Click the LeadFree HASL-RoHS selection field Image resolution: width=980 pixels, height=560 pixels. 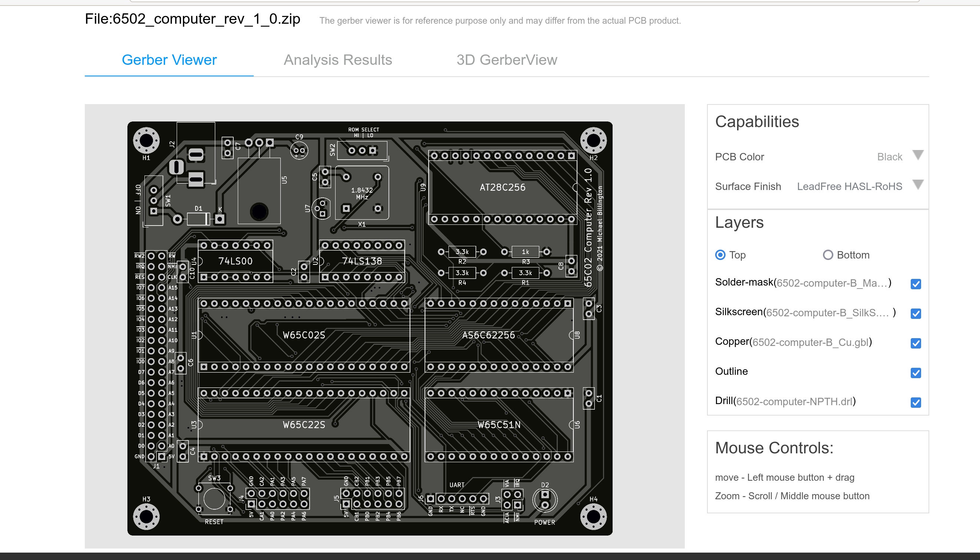(849, 187)
